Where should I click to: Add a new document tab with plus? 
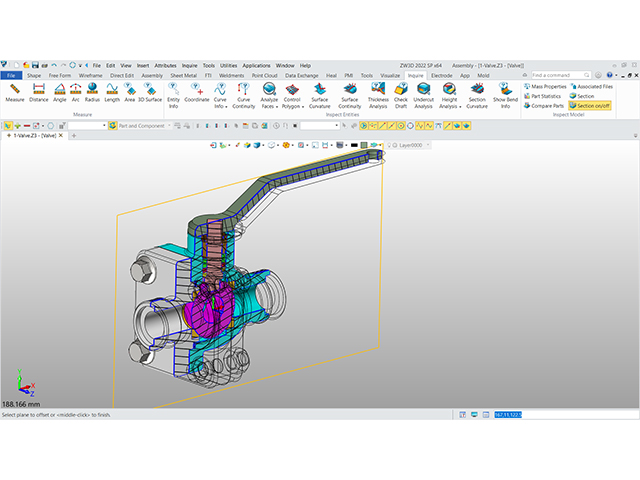[x=74, y=136]
